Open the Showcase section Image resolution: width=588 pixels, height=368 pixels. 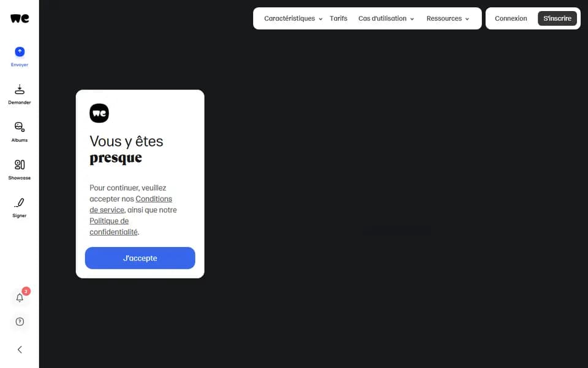pyautogui.click(x=20, y=170)
